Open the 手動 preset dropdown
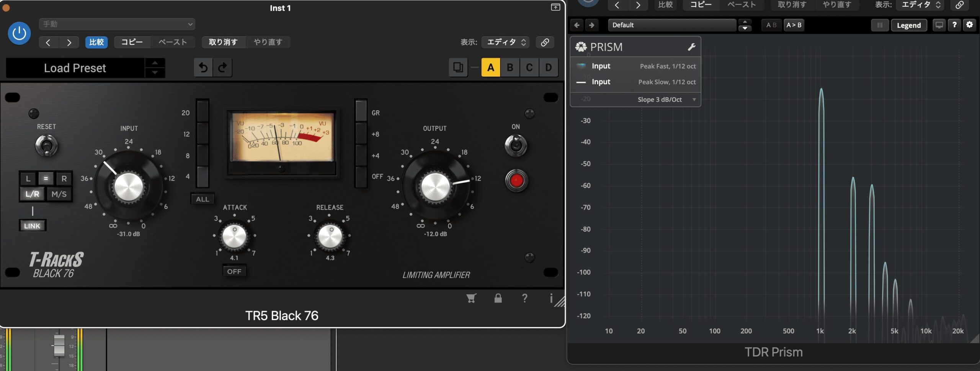Viewport: 980px width, 371px height. tap(117, 24)
